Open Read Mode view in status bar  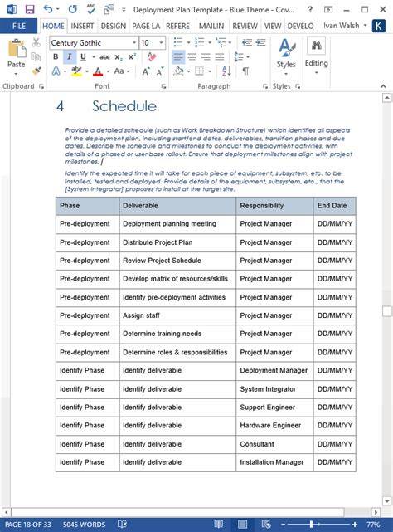pos(219,525)
